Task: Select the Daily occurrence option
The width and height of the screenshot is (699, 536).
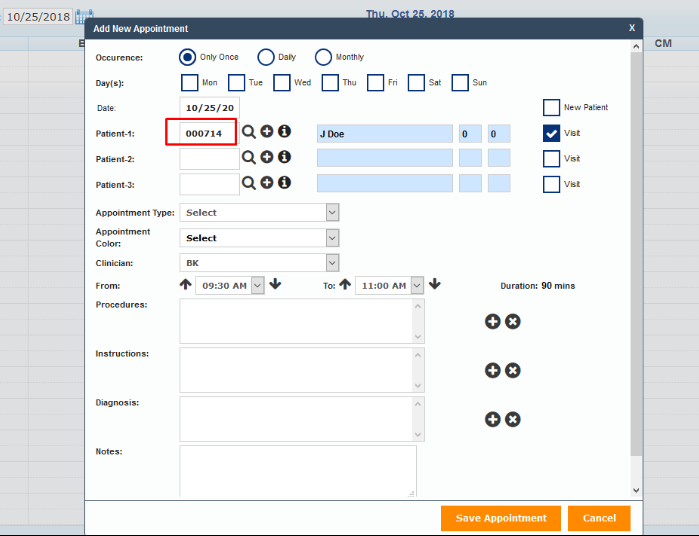Action: point(266,57)
